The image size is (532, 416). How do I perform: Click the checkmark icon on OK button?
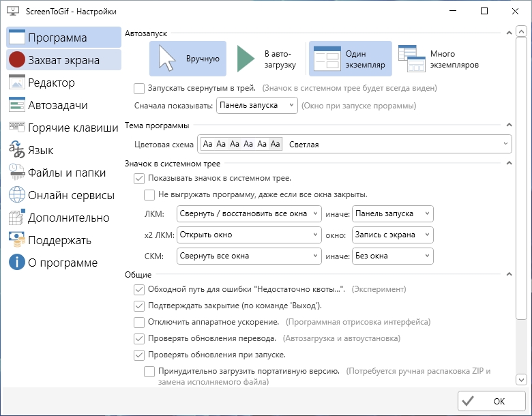pyautogui.click(x=468, y=401)
